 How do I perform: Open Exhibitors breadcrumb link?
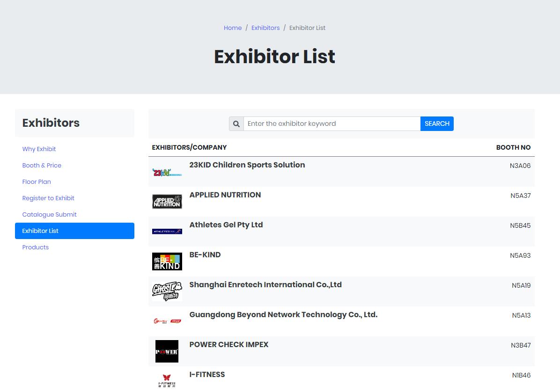[x=265, y=28]
